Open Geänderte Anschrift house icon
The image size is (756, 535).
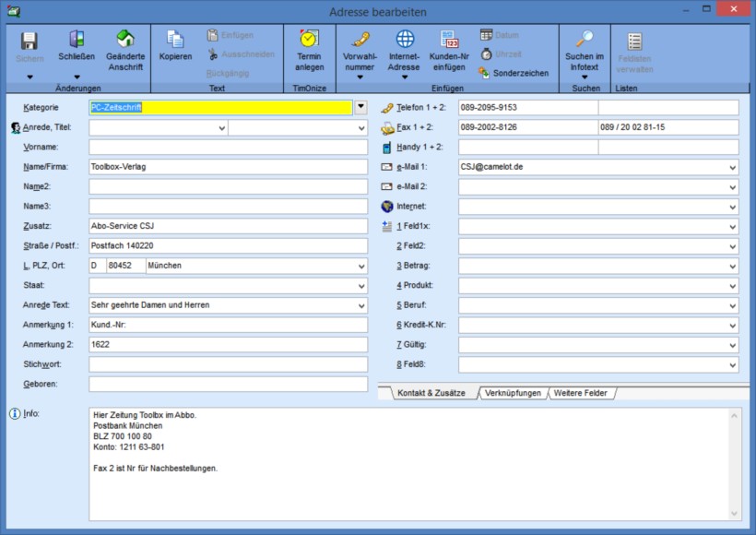(x=125, y=39)
